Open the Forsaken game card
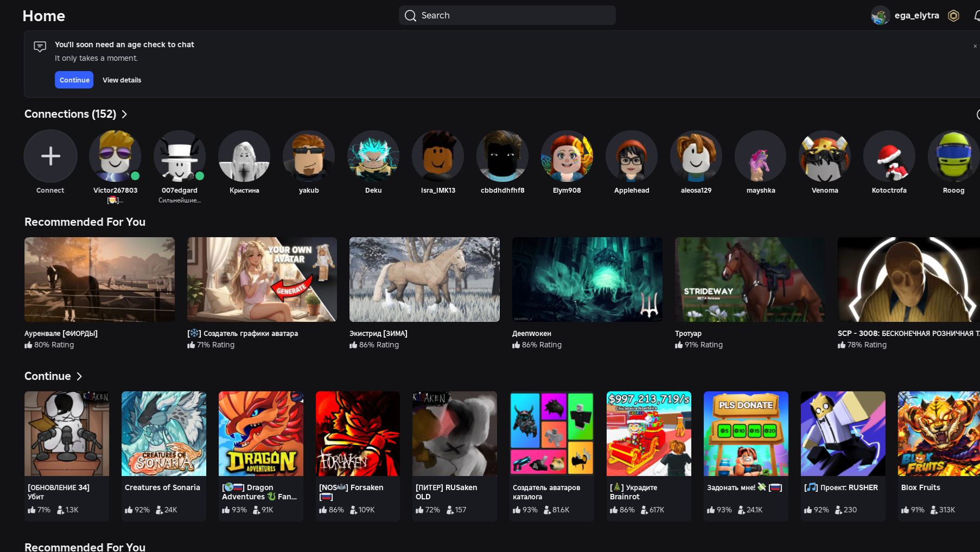The width and height of the screenshot is (980, 552). click(358, 456)
